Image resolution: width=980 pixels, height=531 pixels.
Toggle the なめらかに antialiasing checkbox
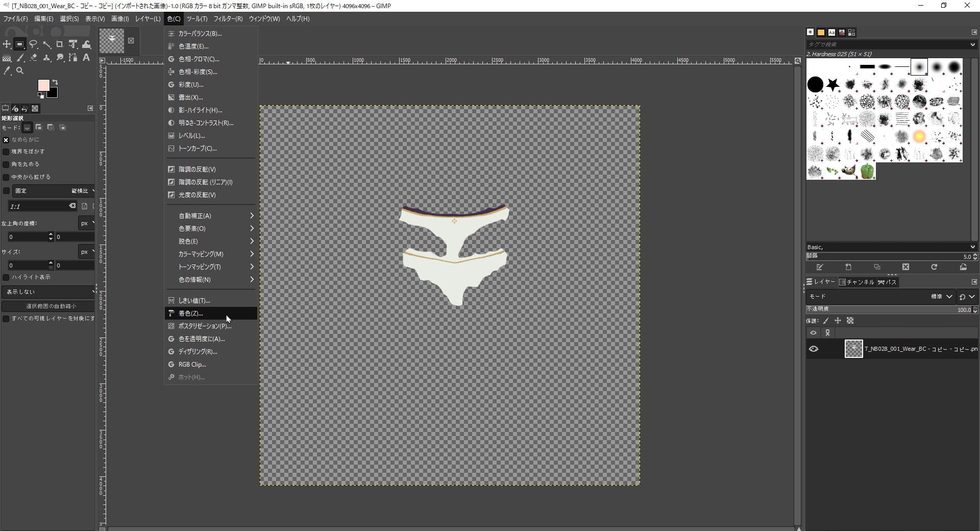click(6, 140)
